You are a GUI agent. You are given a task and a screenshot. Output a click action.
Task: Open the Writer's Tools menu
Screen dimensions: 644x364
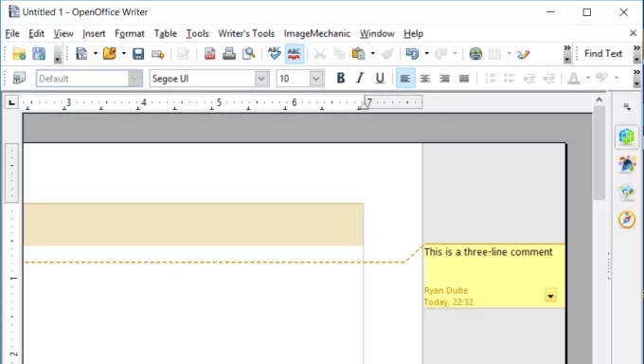coord(246,34)
